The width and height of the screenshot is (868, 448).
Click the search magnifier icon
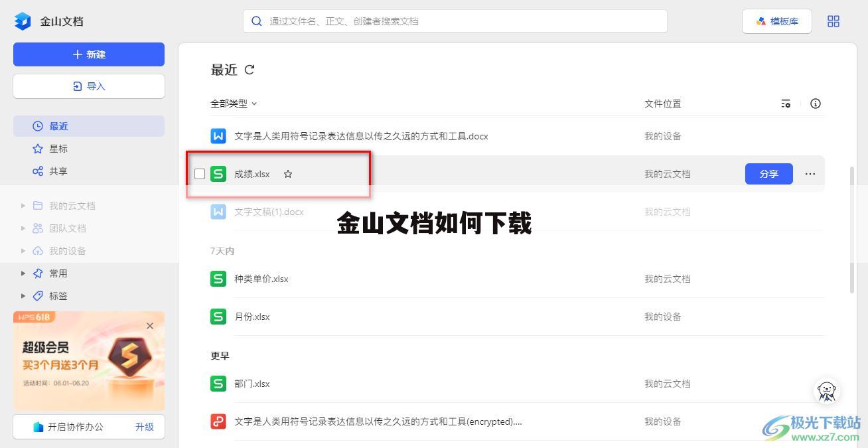tap(257, 21)
